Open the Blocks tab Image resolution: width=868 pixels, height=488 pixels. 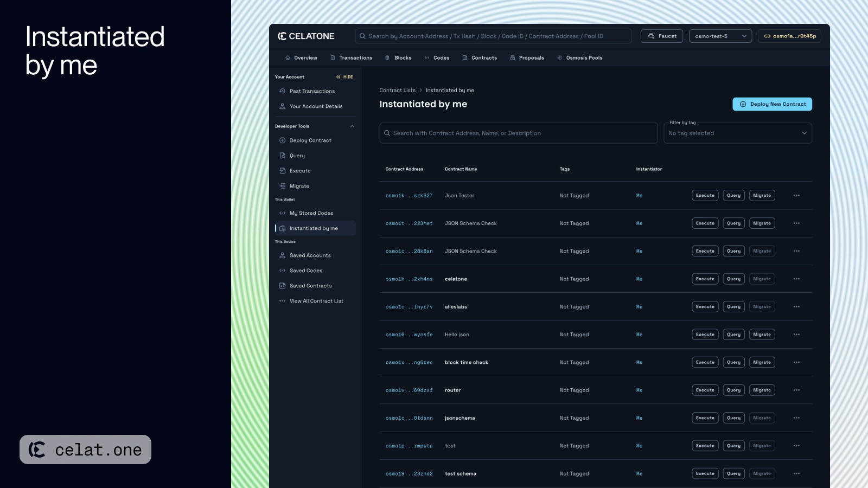(x=398, y=57)
